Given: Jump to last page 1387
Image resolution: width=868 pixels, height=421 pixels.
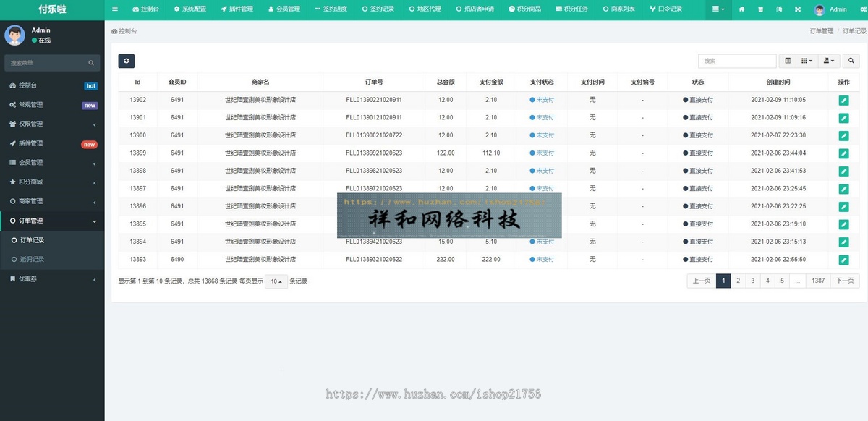Looking at the screenshot, I should [817, 281].
